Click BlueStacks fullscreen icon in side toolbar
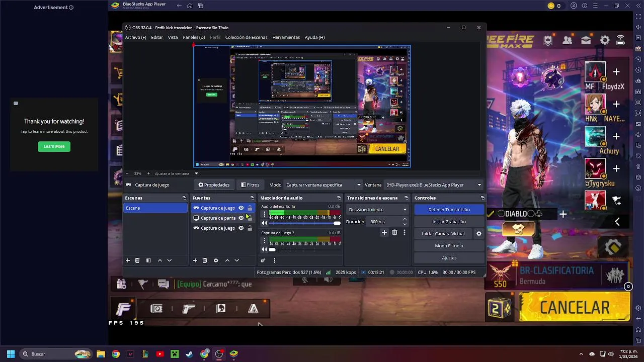The image size is (644, 362). point(638,16)
